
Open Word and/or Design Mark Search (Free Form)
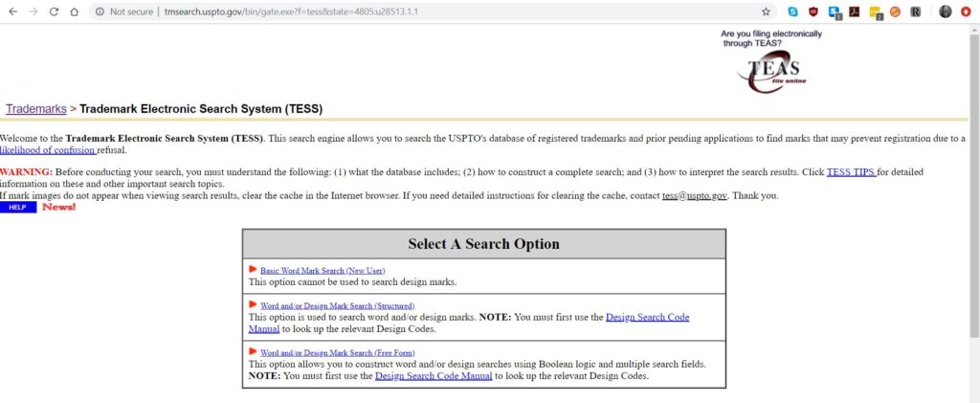click(x=338, y=353)
